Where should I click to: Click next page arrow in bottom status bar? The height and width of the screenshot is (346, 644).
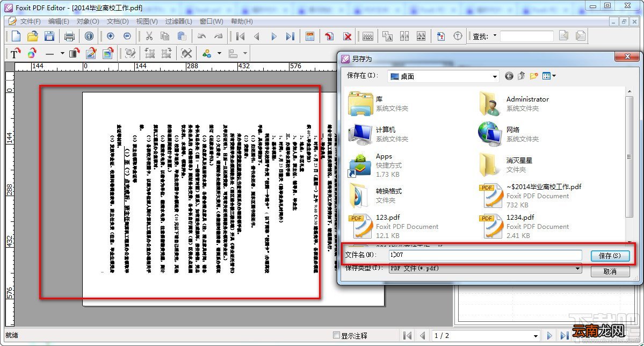(549, 336)
